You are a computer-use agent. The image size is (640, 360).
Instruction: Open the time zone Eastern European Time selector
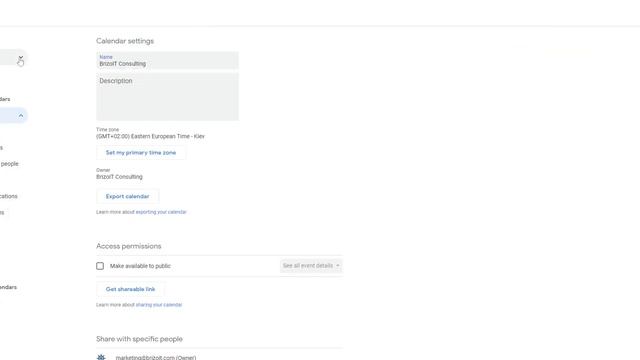(150, 136)
